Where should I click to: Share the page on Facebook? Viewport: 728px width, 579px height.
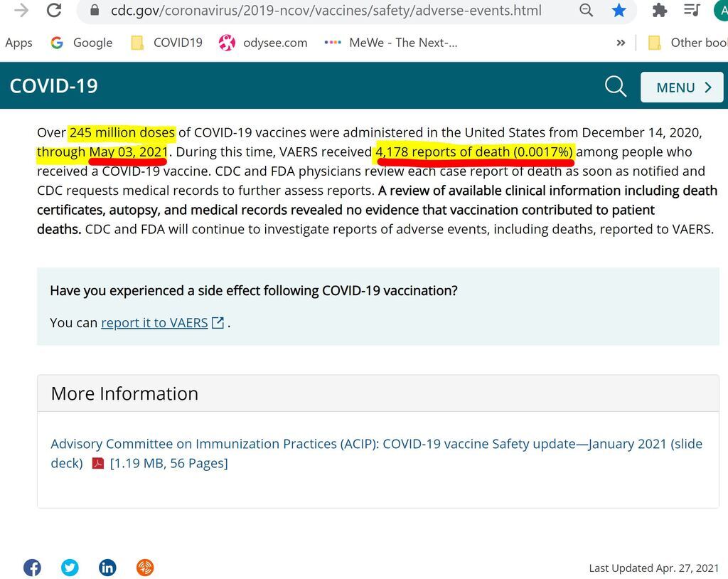[32, 567]
